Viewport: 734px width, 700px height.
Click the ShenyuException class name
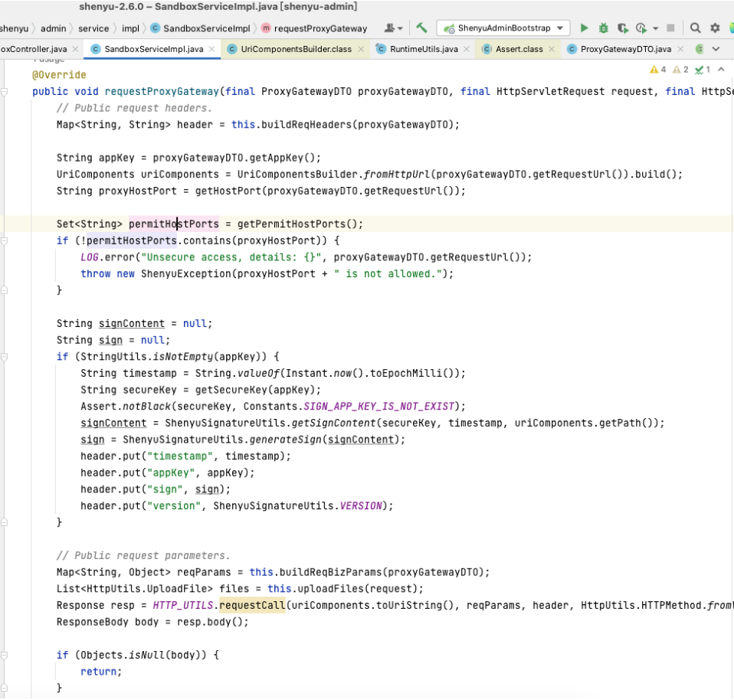[x=186, y=273]
